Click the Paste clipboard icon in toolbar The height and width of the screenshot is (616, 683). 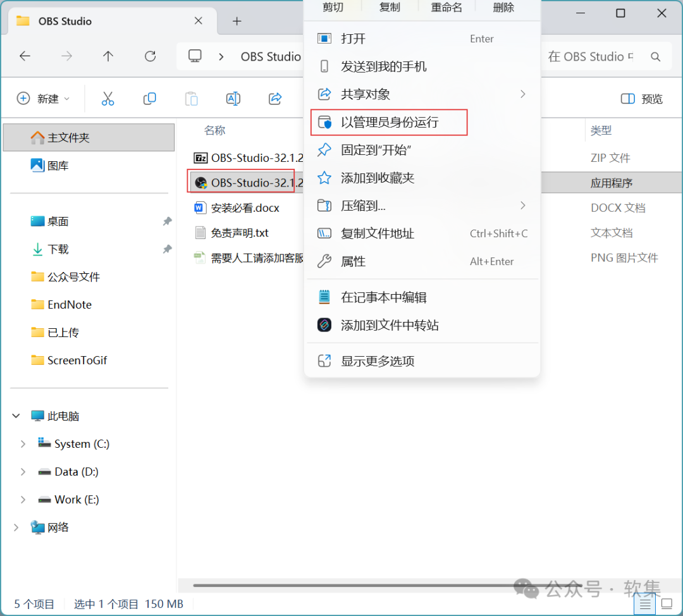(x=191, y=99)
